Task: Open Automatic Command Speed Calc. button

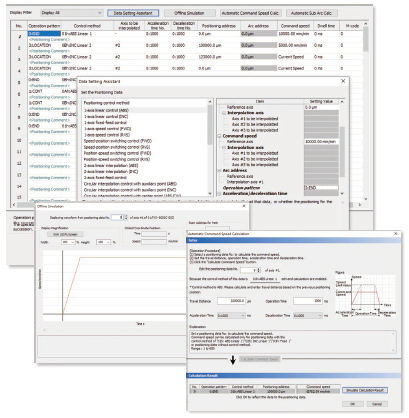Action: tap(250, 13)
